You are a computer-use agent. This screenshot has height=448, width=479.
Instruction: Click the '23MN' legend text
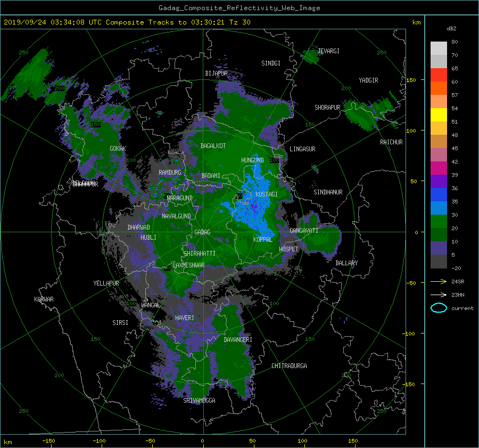[x=458, y=295]
